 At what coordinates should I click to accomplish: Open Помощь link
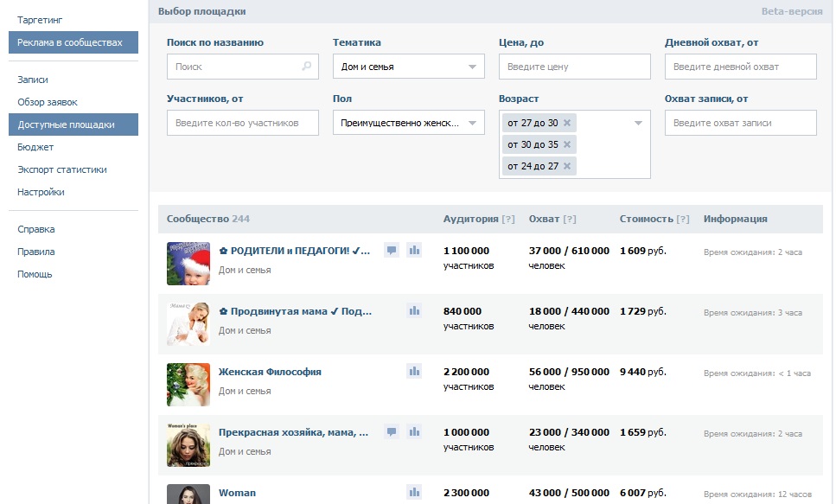tap(35, 274)
